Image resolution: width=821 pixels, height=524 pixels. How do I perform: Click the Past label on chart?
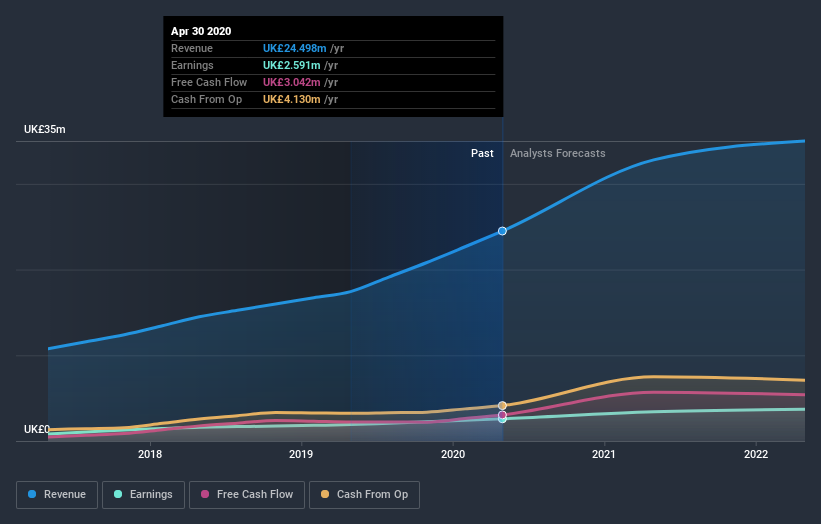pyautogui.click(x=482, y=153)
